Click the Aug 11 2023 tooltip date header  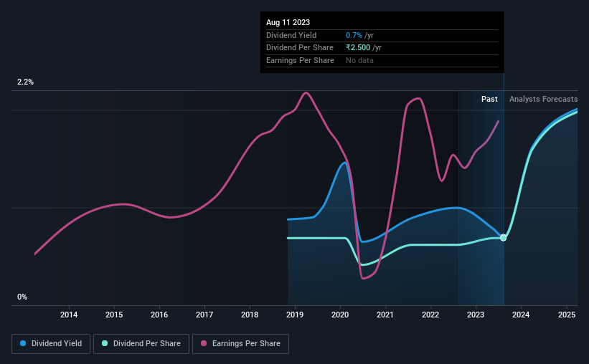[288, 22]
